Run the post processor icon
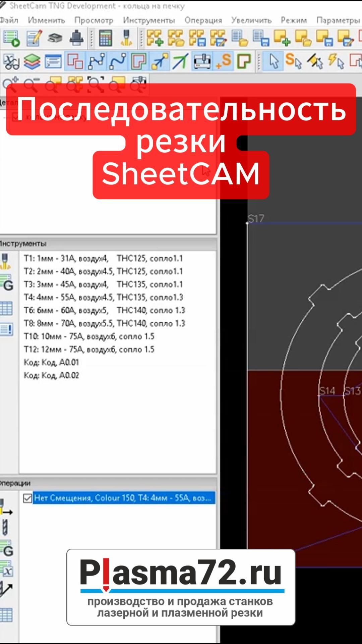The width and height of the screenshot is (362, 644). pyautogui.click(x=12, y=39)
